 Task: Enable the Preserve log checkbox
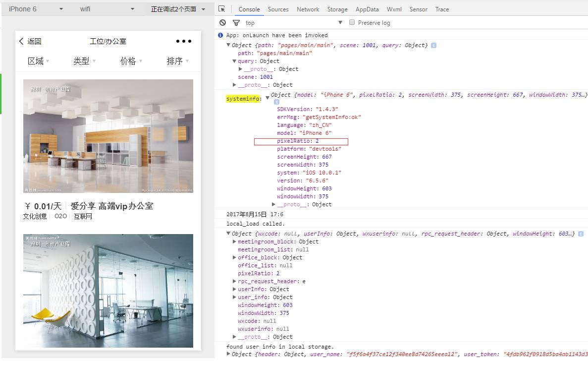click(352, 22)
